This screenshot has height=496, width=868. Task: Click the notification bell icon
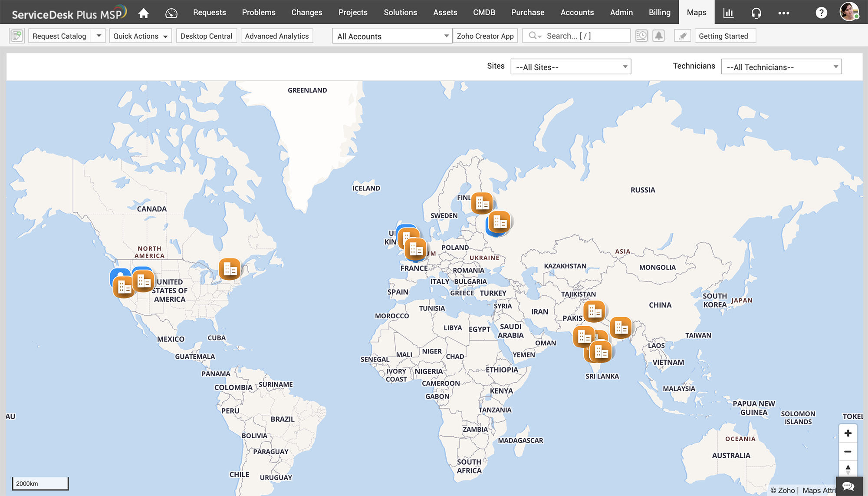(658, 36)
